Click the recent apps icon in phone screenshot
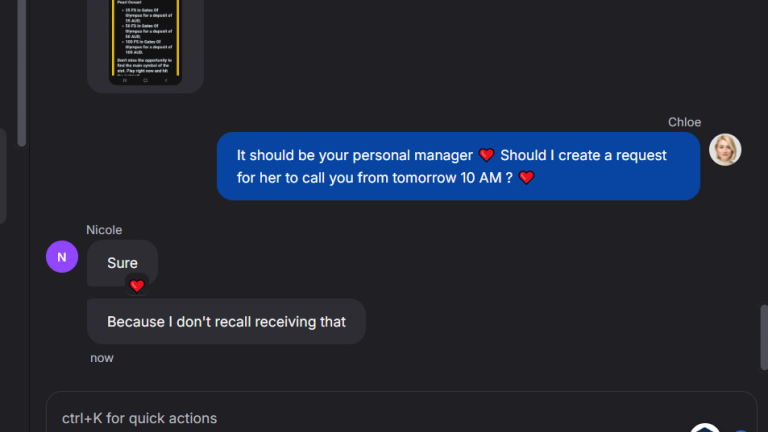The image size is (768, 432). pyautogui.click(x=125, y=80)
